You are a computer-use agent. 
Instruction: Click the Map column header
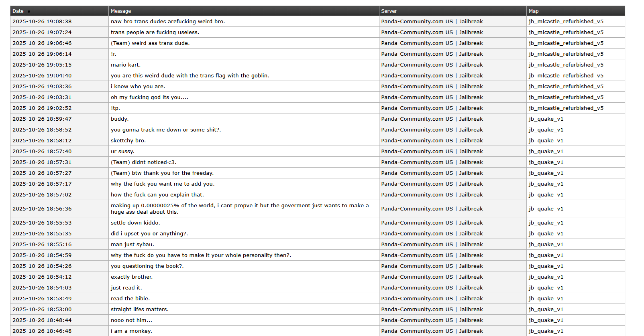[x=533, y=11]
